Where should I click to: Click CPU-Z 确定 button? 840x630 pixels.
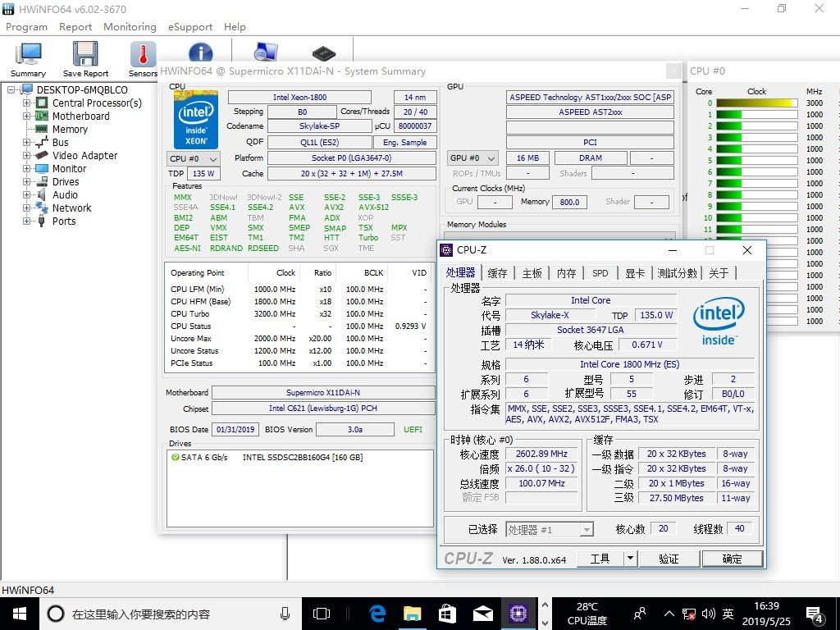click(733, 559)
